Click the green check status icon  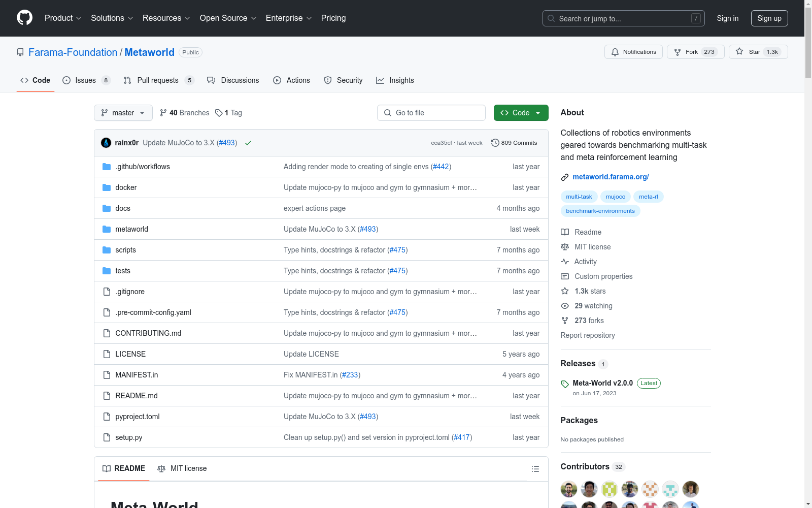[248, 143]
